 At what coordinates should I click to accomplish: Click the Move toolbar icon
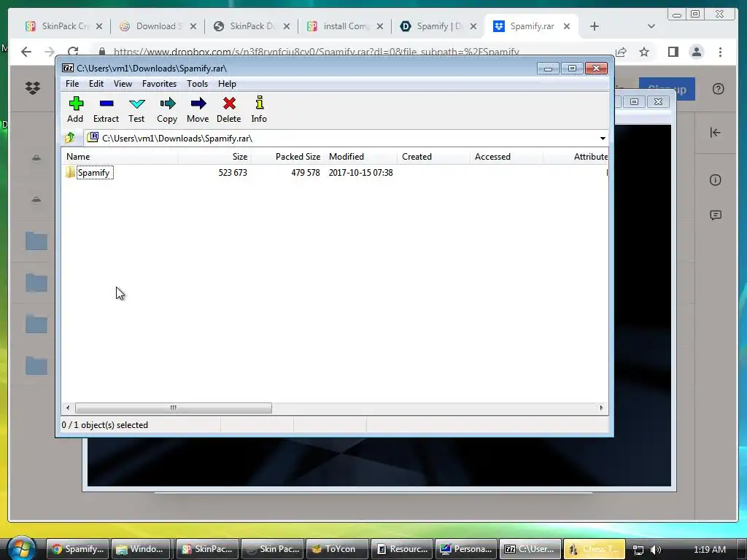point(198,109)
